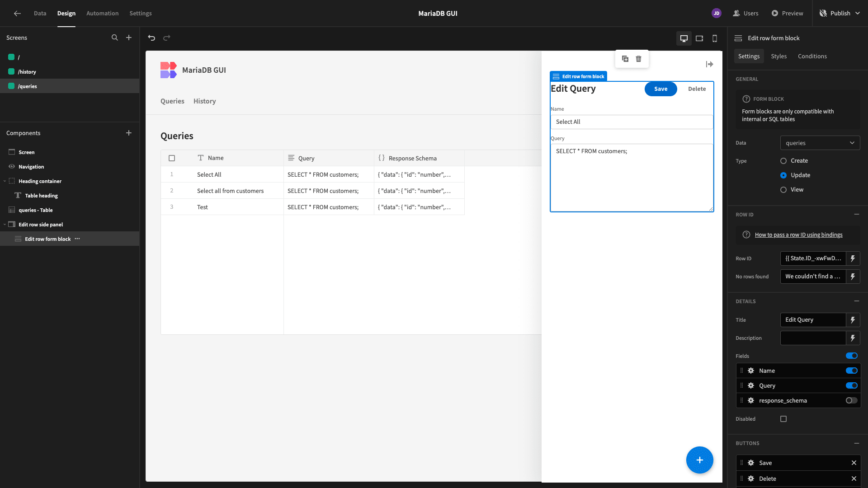The height and width of the screenshot is (488, 868).
Task: Select the View type radio
Action: pyautogui.click(x=783, y=190)
